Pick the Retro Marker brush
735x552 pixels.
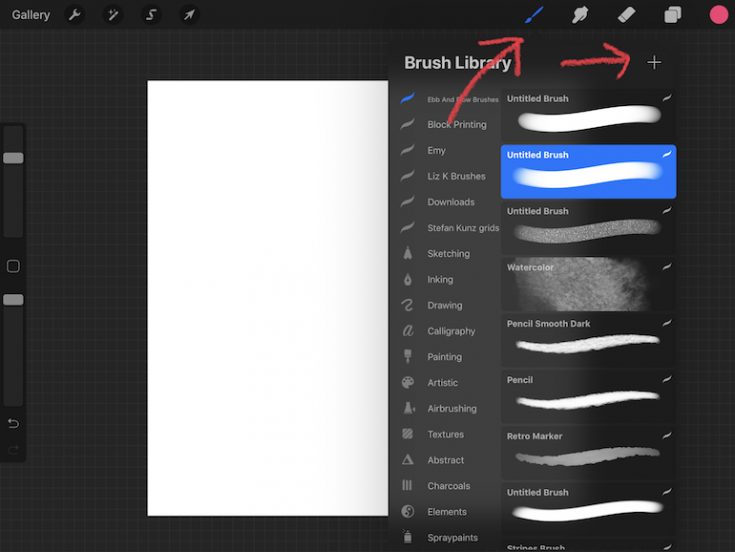[588, 452]
